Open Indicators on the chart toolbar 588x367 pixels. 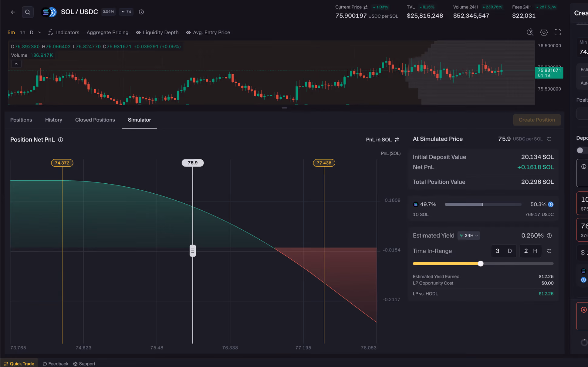point(63,32)
